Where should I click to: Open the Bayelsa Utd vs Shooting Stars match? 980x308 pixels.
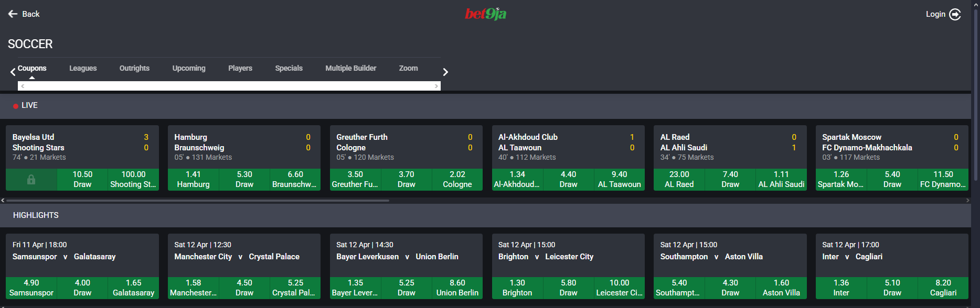[82, 147]
